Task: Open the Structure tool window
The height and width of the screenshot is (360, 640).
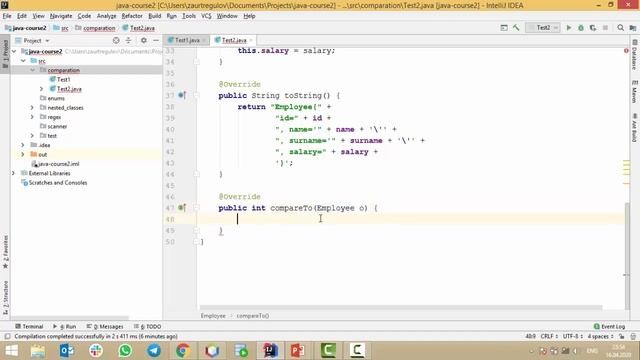Action: 5,298
